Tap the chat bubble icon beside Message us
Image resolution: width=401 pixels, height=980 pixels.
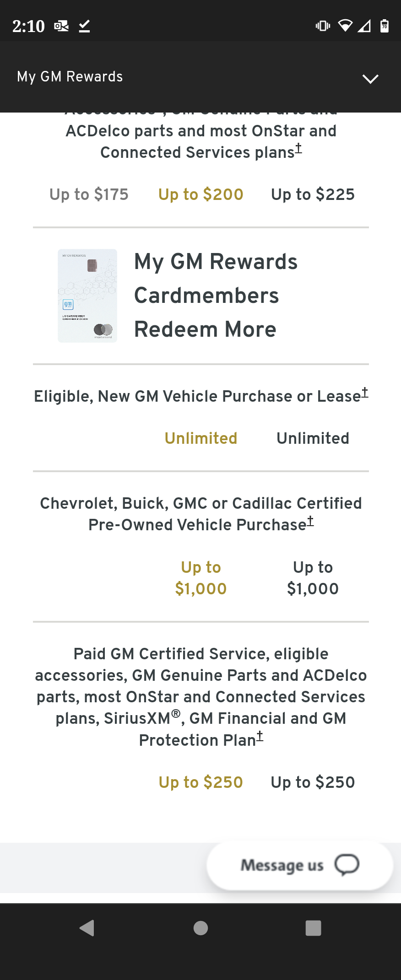coord(347,865)
